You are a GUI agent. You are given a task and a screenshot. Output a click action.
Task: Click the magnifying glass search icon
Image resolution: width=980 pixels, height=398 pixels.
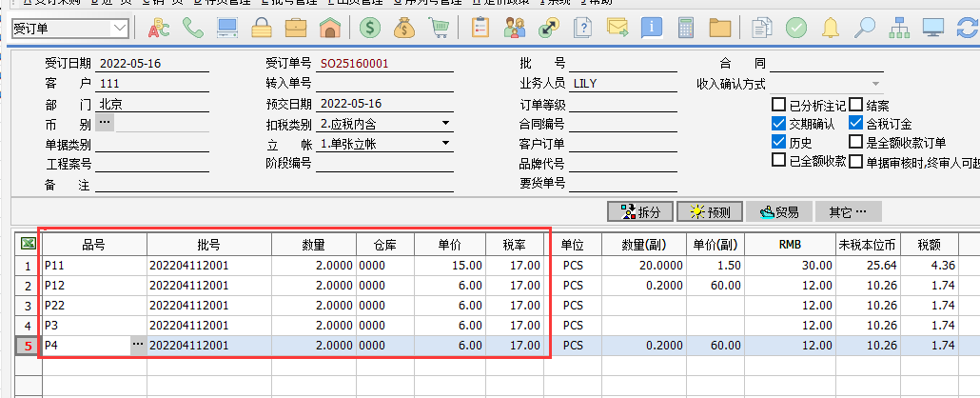(864, 28)
